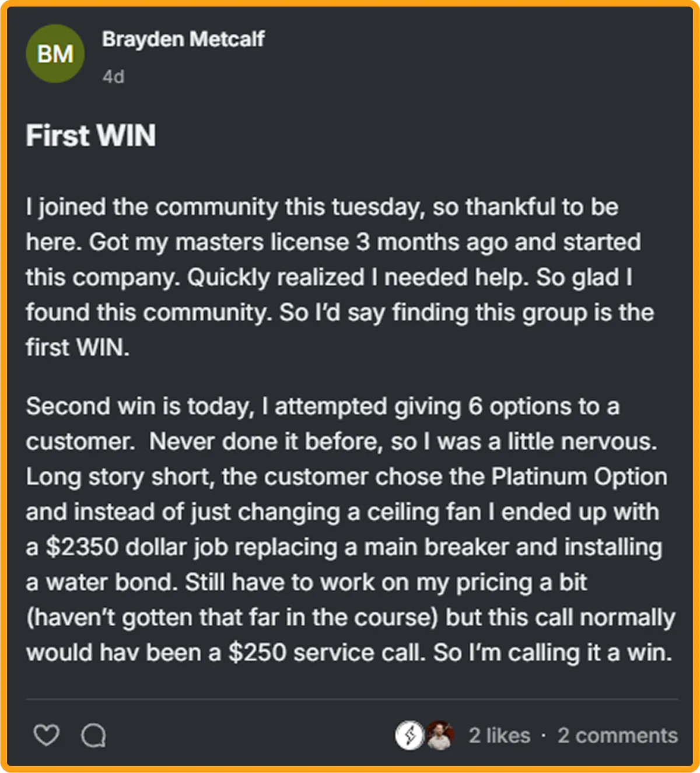Click the $250 service call text
700x773 pixels.
click(327, 653)
